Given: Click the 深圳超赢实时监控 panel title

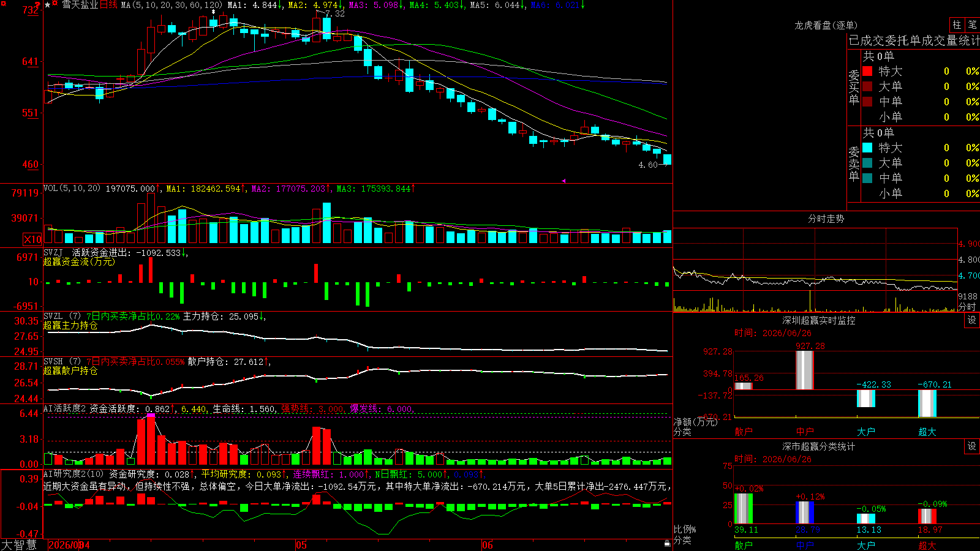Looking at the screenshot, I should pyautogui.click(x=818, y=320).
